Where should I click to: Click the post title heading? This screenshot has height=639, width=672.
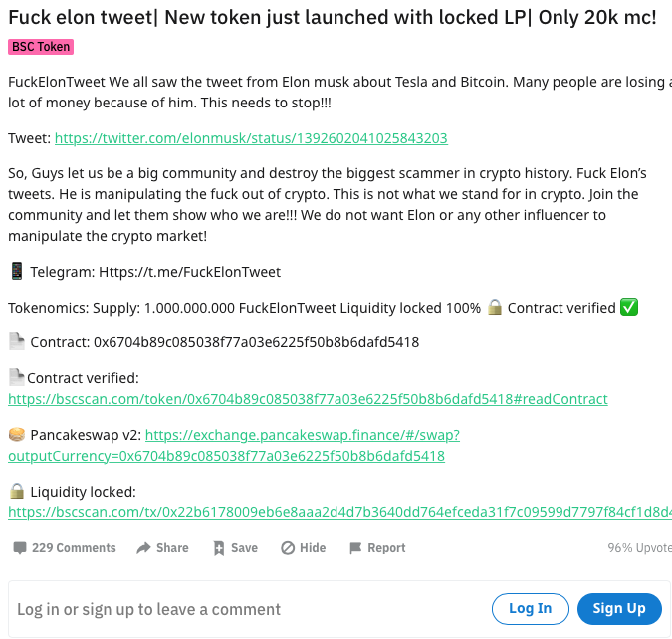point(333,19)
